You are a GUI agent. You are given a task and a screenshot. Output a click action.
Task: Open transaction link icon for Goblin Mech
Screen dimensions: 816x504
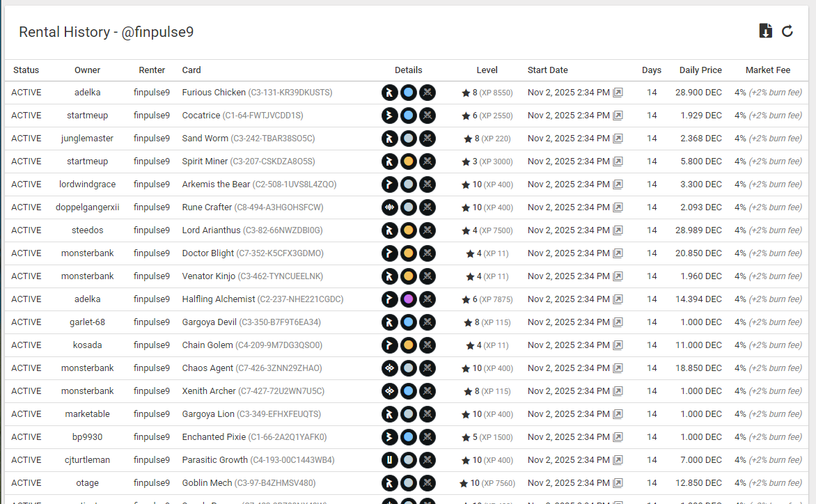[x=618, y=482]
